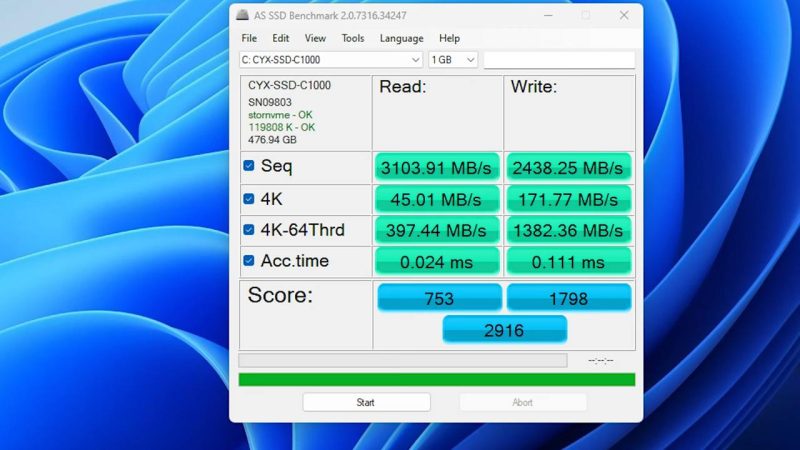
Task: Disable the 4K-64Thrd test checkbox
Action: pyautogui.click(x=249, y=230)
